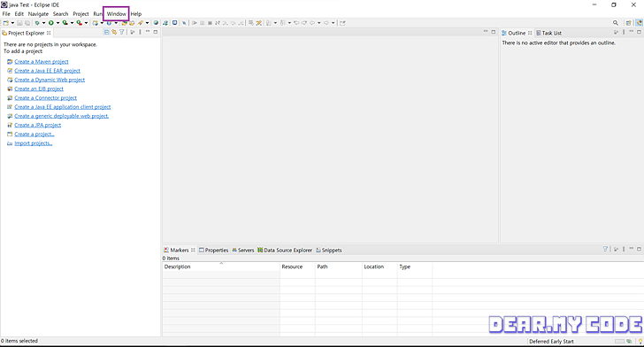This screenshot has height=347, width=644.
Task: Click the Collapse All icon in Project Explorer
Action: (107, 32)
